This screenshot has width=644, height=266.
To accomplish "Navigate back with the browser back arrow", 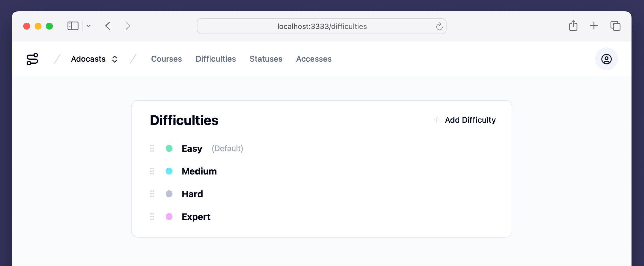I will pos(108,26).
